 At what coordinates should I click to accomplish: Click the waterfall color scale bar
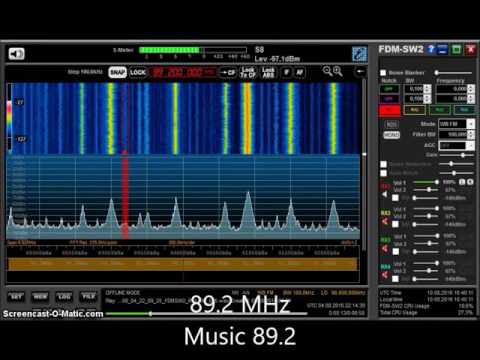tap(9, 118)
